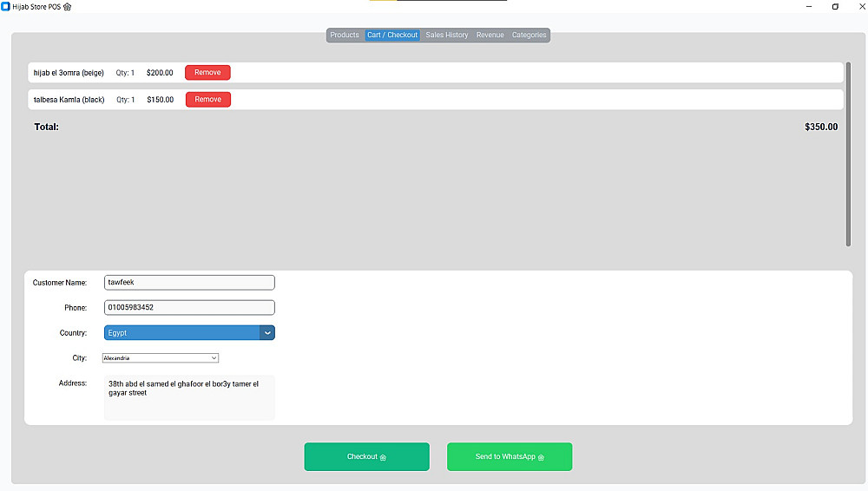The width and height of the screenshot is (868, 491).
Task: Click the hijab el 3omra (beige) item name
Action: (x=69, y=73)
